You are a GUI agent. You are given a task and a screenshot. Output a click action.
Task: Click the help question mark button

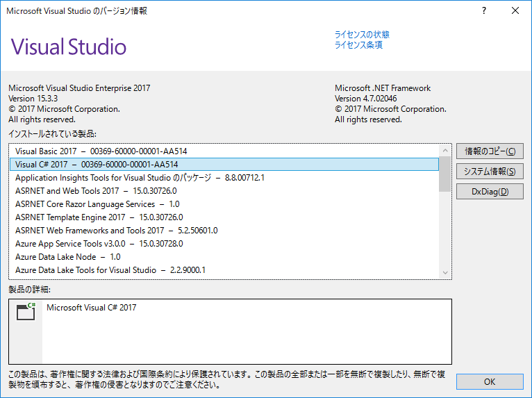[x=484, y=11]
